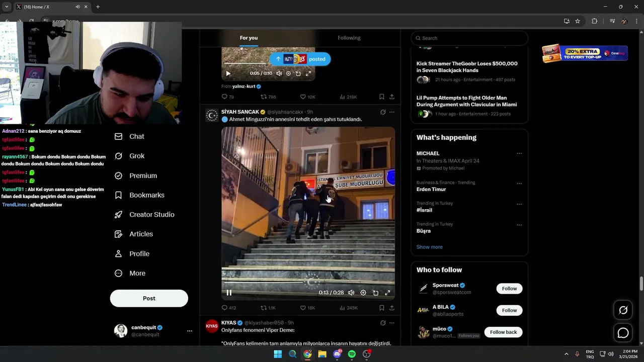Viewport: 644px width, 362px height.
Task: Open floating messages chat button
Action: point(623,333)
